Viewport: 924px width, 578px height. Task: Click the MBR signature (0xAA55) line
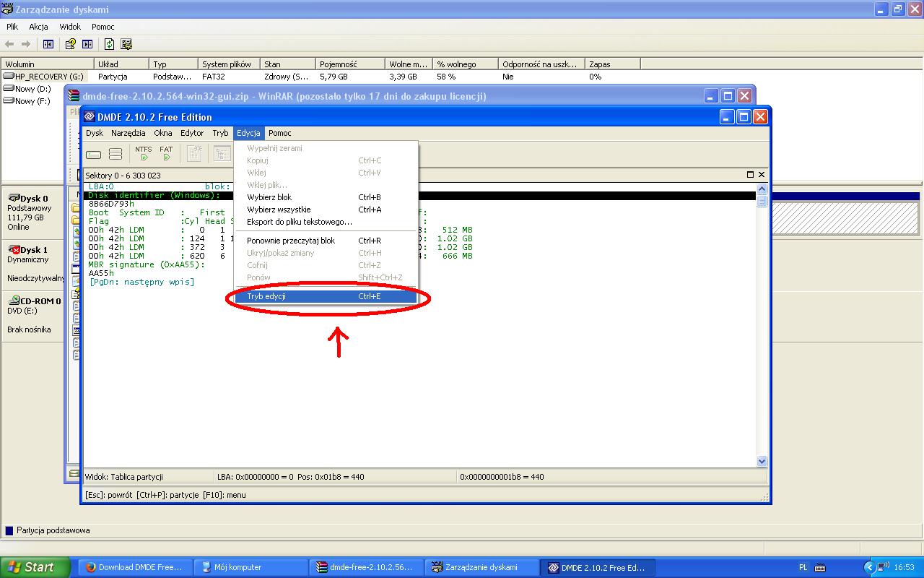click(147, 264)
